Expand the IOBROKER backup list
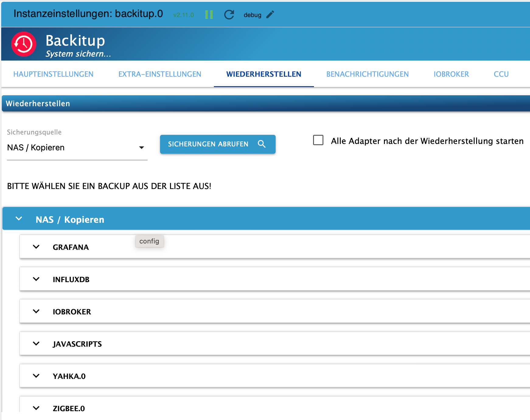Viewport: 530px width, 420px height. click(36, 311)
